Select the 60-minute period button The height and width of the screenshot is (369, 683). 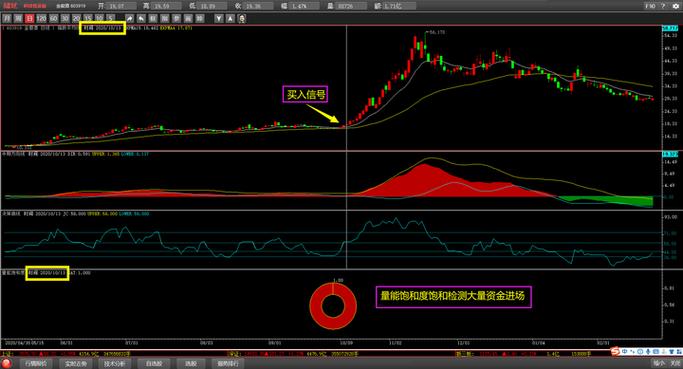(53, 18)
